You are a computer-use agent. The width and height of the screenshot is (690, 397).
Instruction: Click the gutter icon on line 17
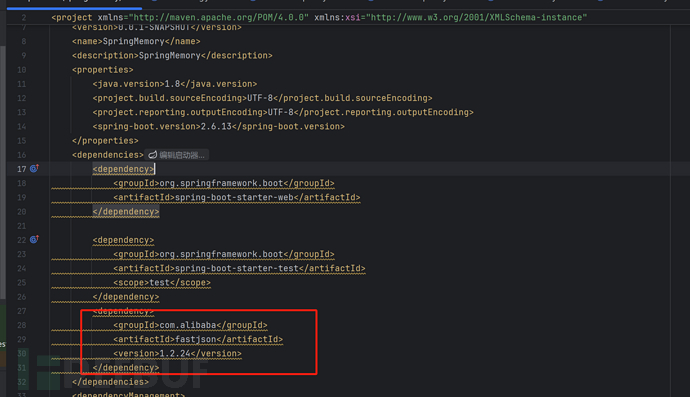[x=34, y=169]
